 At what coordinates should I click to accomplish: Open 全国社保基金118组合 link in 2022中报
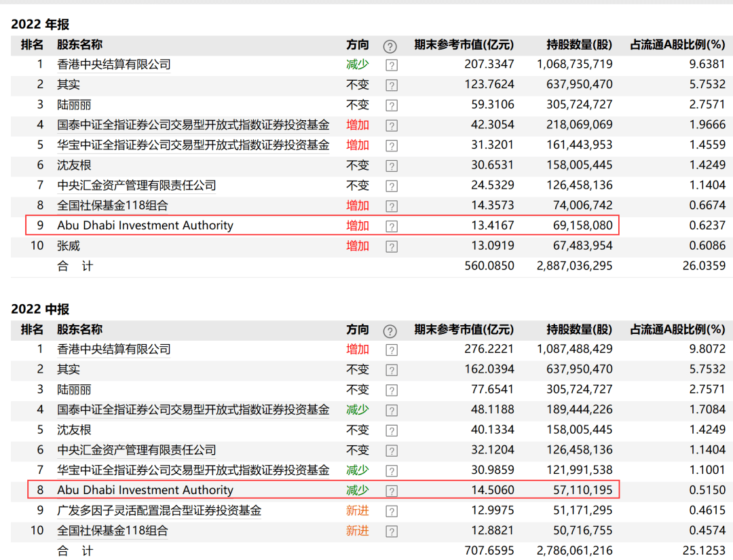click(112, 531)
